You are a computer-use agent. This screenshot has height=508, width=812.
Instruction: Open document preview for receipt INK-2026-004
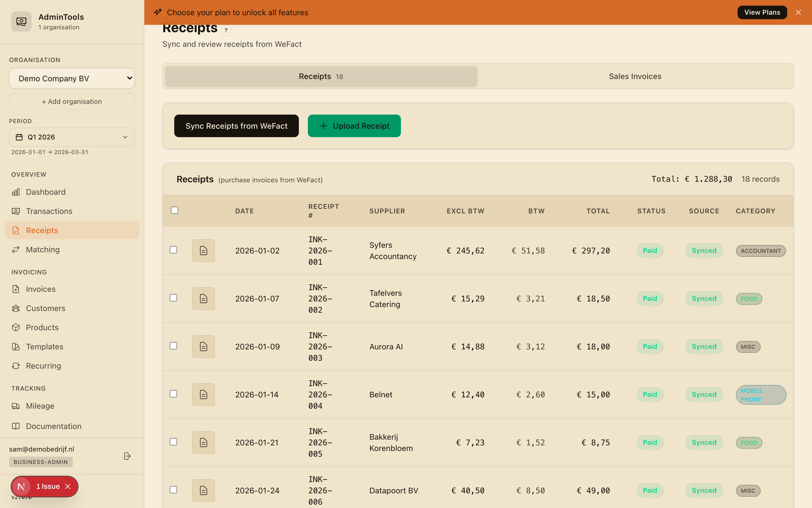coord(203,395)
